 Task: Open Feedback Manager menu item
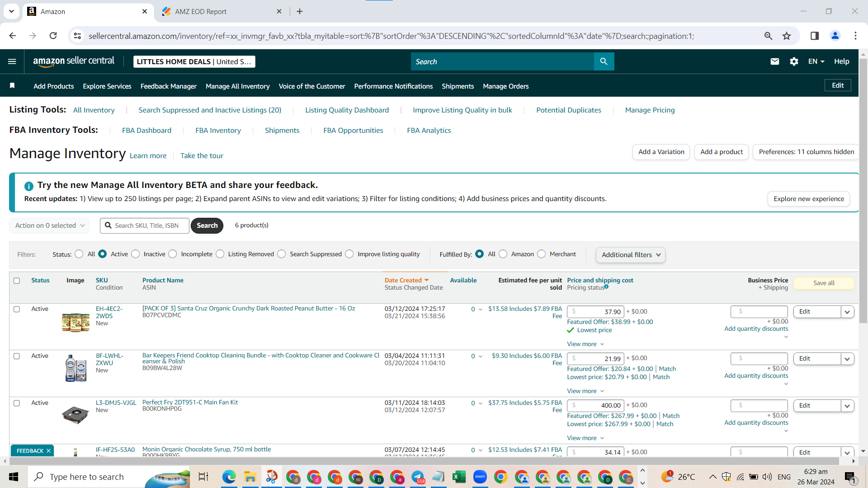pos(168,86)
